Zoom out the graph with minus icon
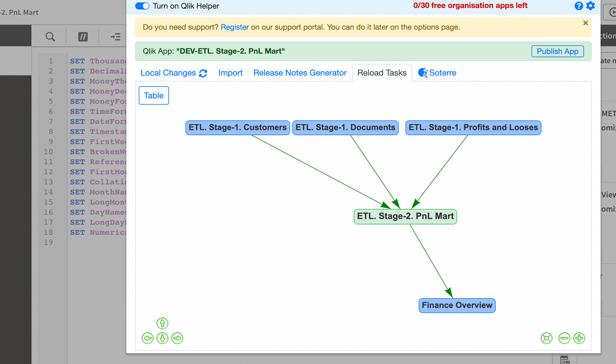Viewport: 616px width, 364px height. [x=564, y=338]
